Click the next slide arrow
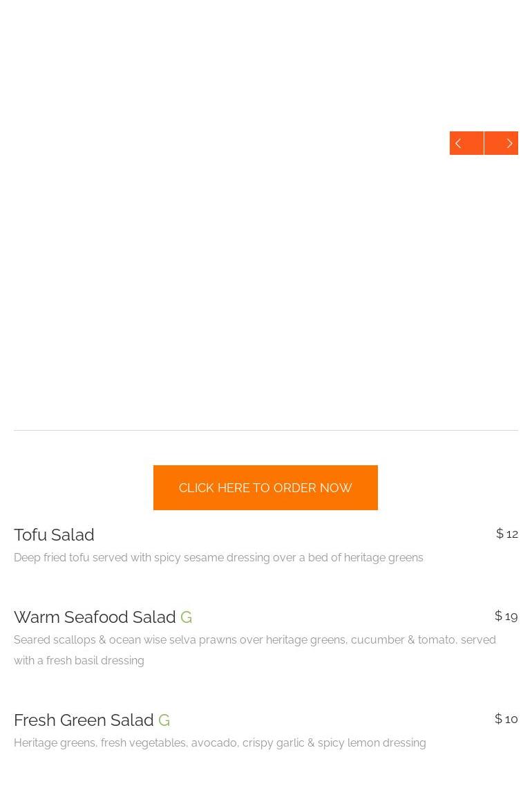The image size is (532, 795). 502,143
